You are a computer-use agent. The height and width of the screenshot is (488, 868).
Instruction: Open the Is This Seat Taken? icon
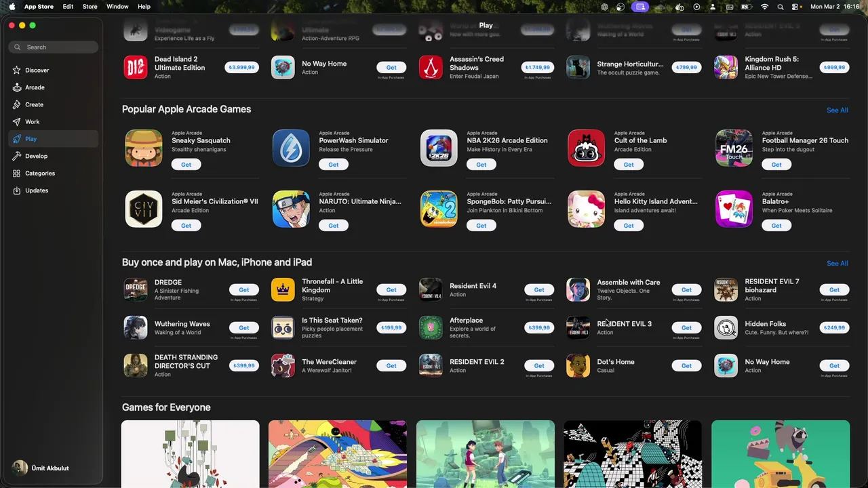[x=283, y=327]
